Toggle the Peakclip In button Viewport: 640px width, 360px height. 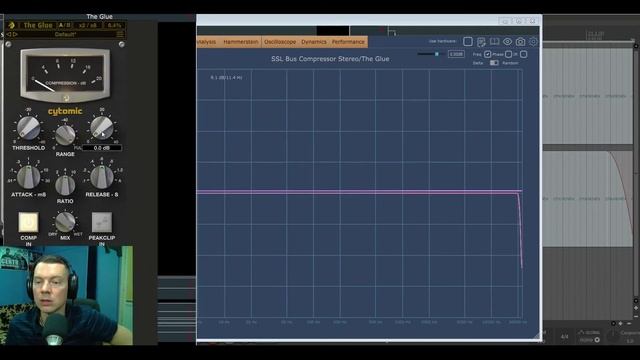tap(102, 222)
